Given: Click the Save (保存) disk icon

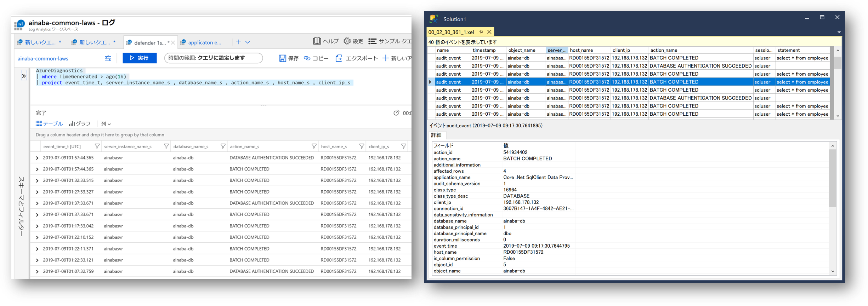Looking at the screenshot, I should click(282, 58).
